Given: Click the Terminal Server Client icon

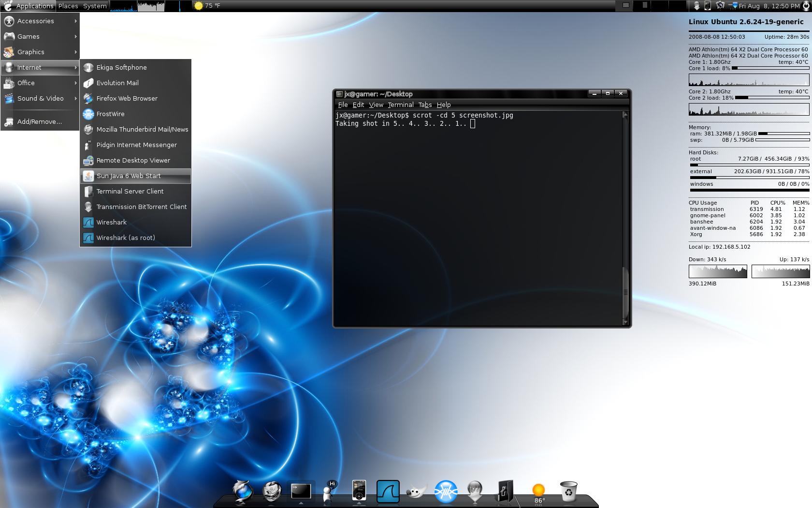Looking at the screenshot, I should coord(88,192).
